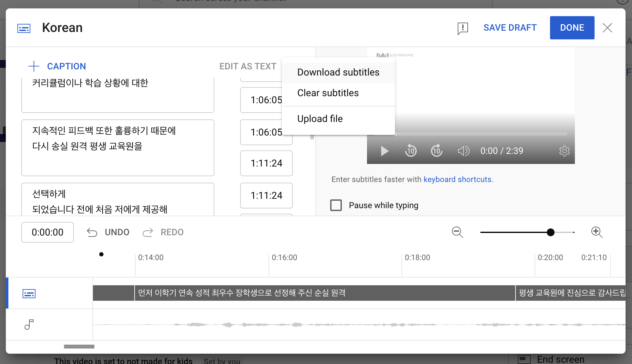Play the video preview
Image resolution: width=632 pixels, height=364 pixels.
coord(384,151)
